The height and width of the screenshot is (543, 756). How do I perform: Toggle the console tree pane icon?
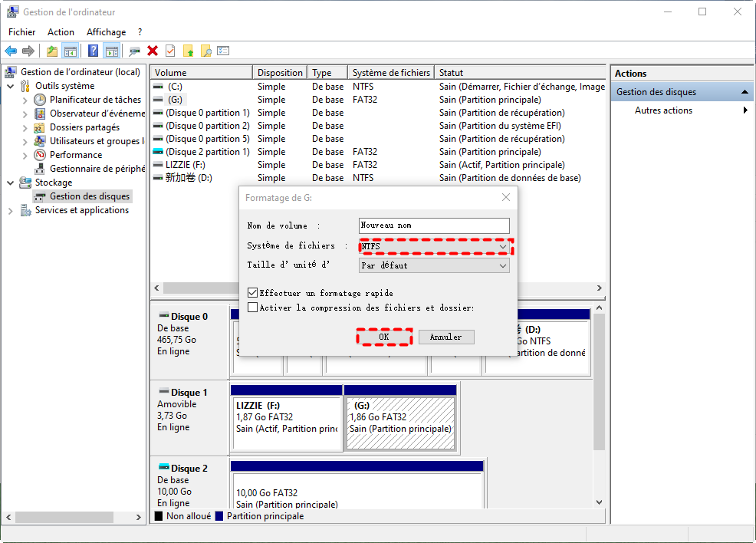(71, 51)
